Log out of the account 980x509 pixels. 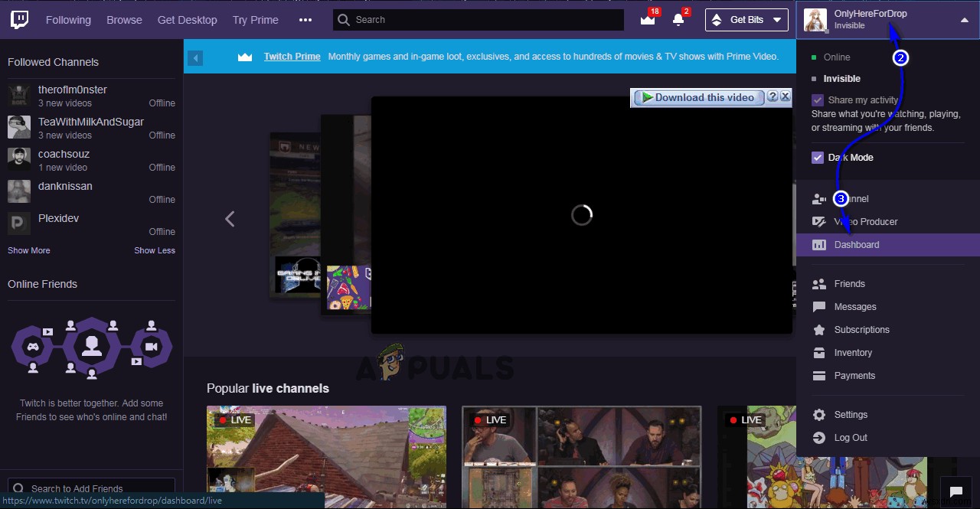click(851, 437)
